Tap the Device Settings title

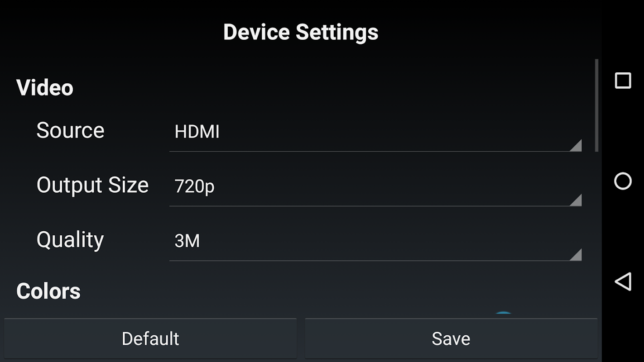click(301, 33)
